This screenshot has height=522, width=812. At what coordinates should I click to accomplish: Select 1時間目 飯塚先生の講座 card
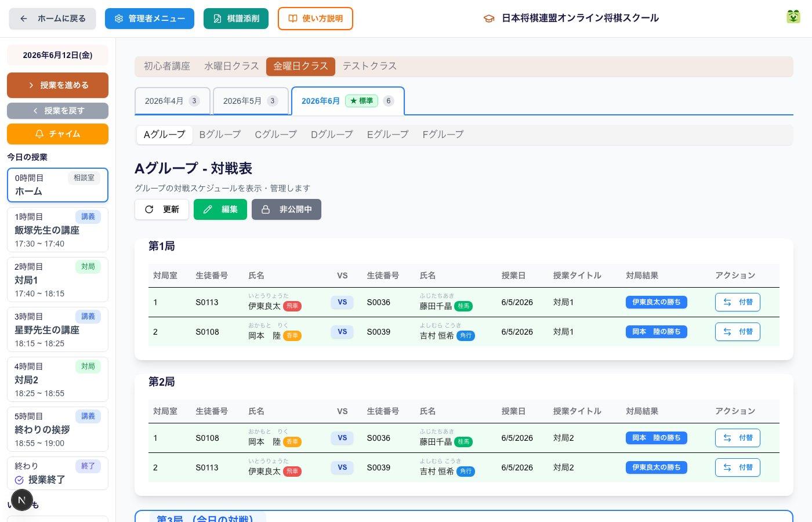57,230
